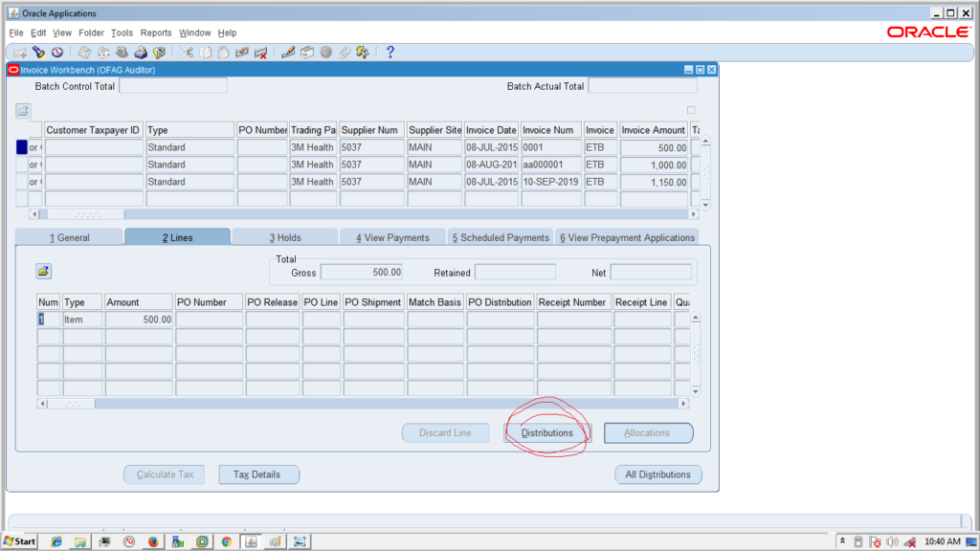This screenshot has height=551, width=980.
Task: Open the Help menu
Action: tap(227, 33)
